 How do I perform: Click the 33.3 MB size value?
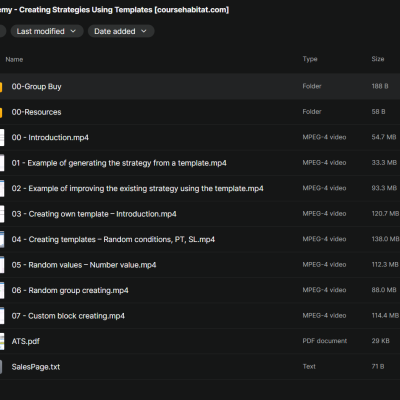click(x=384, y=163)
